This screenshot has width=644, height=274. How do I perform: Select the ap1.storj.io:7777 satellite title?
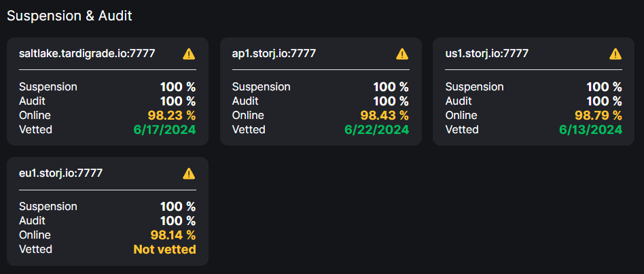[274, 54]
